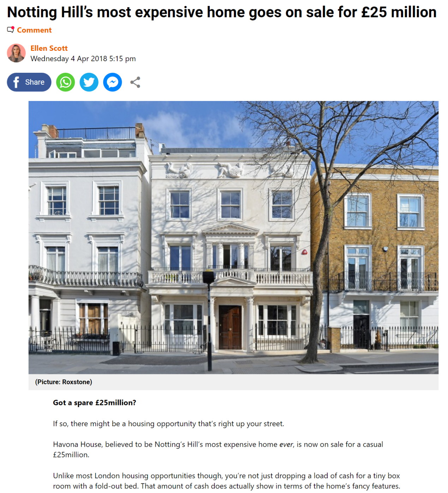The width and height of the screenshot is (448, 493).
Task: Click the main photo of Havona House
Action: pyautogui.click(x=233, y=237)
